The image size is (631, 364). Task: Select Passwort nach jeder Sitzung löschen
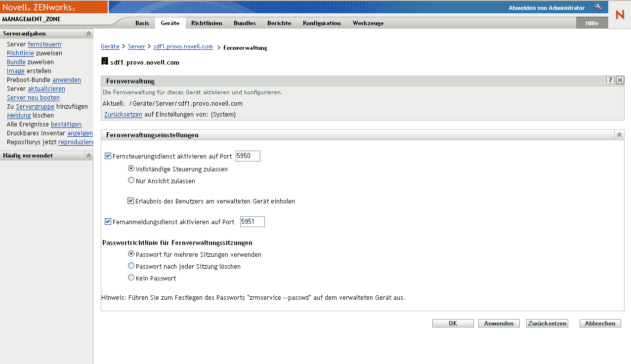tap(131, 266)
